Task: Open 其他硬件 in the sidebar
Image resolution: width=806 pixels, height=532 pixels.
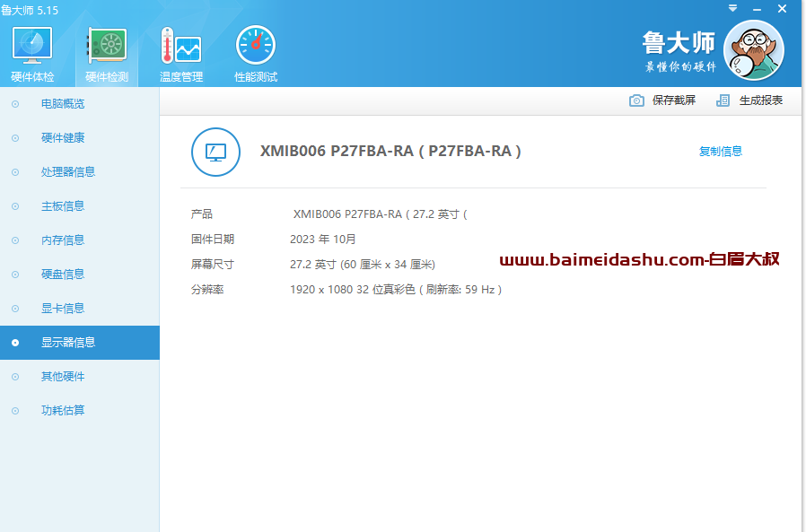Action: [80, 376]
